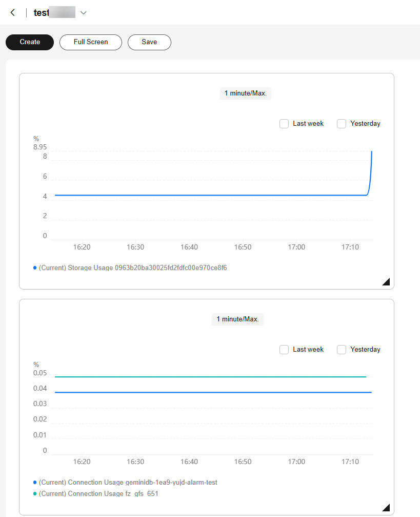The image size is (420, 517).
Task: Click blue legend dot for geminidb-1ea9-yujd-alarm-test
Action: click(x=35, y=483)
